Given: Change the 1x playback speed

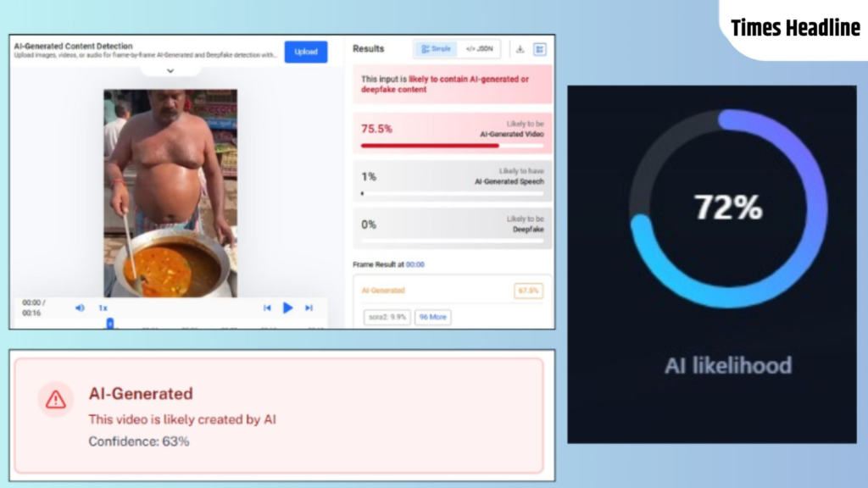Looking at the screenshot, I should [103, 308].
